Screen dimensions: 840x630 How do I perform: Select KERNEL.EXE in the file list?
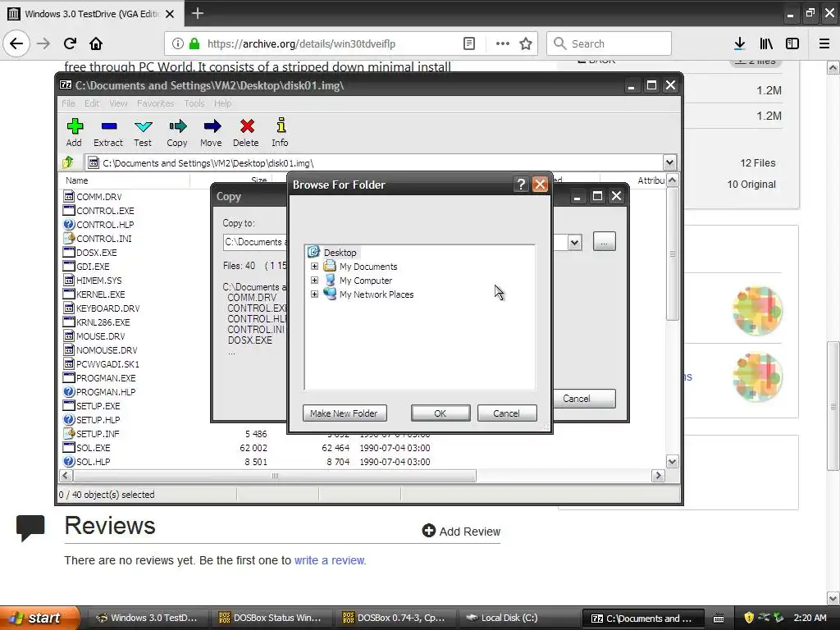click(x=101, y=294)
